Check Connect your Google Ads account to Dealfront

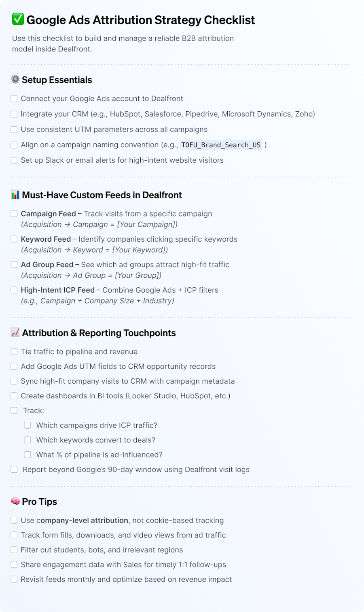[14, 98]
